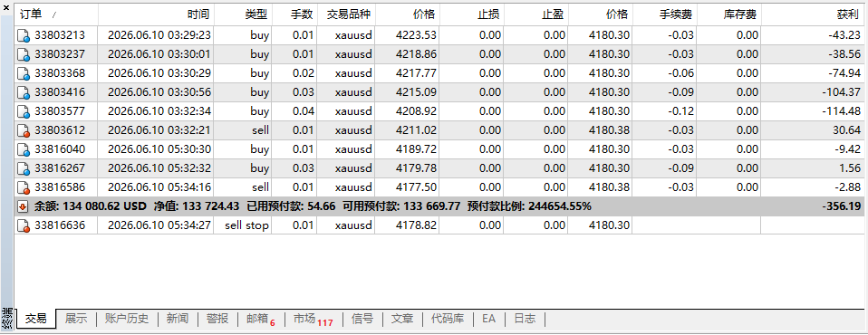Open the 市场 tab
Screen dimensions: 868x335
pos(313,319)
